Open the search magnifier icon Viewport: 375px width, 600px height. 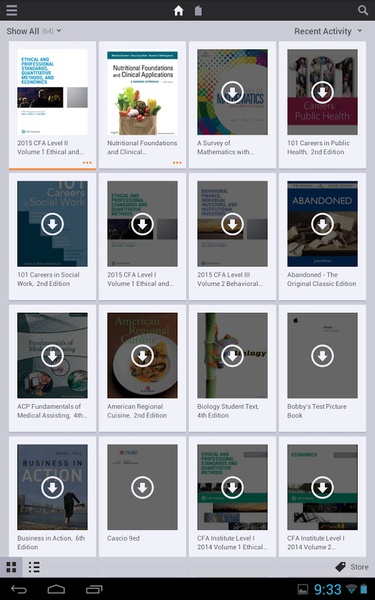pos(363,10)
